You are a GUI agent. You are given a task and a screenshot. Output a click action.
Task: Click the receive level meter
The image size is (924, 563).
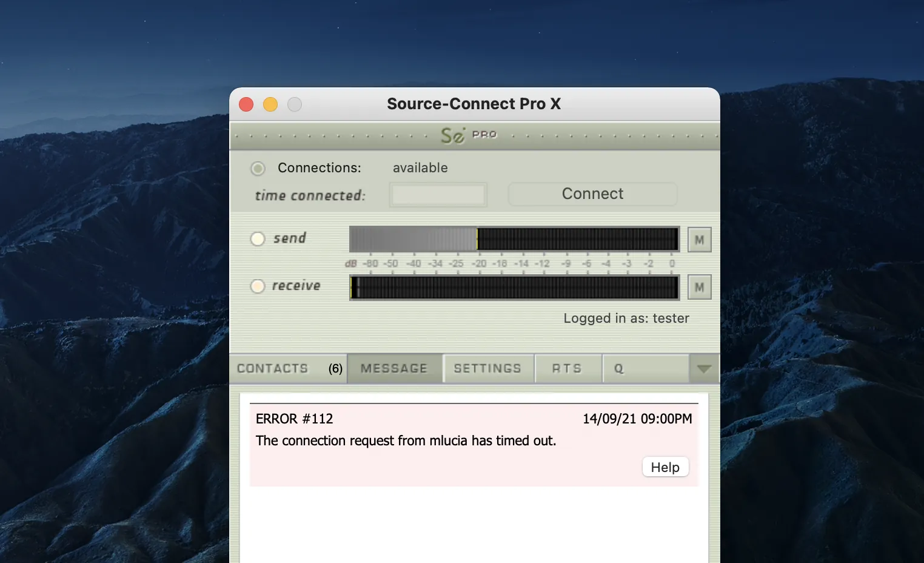click(514, 287)
